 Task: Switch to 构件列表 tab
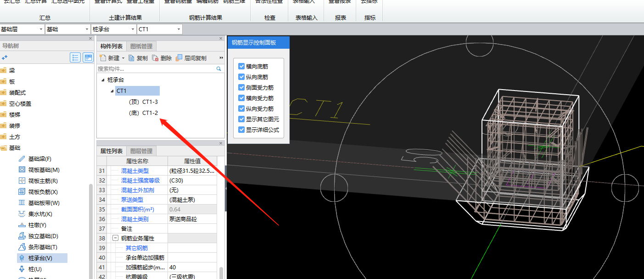[112, 46]
